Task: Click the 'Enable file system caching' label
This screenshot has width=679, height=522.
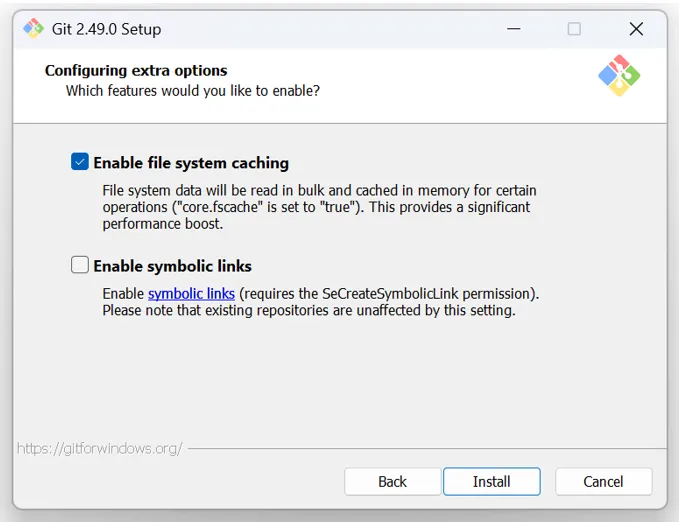Action: pos(190,163)
